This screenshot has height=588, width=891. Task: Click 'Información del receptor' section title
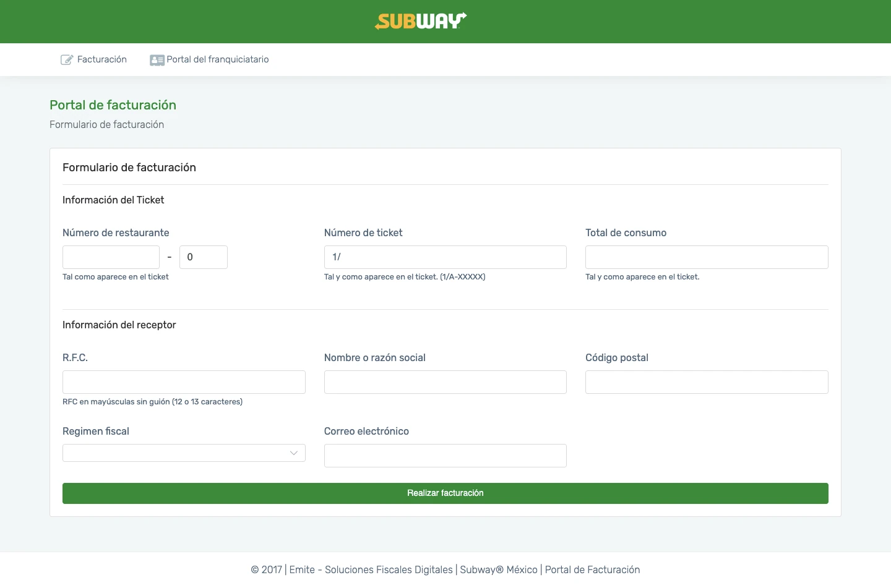point(119,325)
